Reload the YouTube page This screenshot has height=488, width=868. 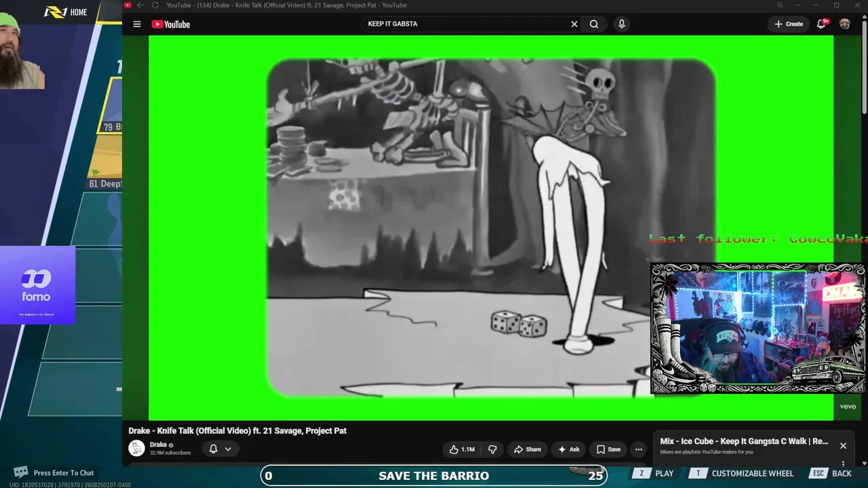click(155, 5)
